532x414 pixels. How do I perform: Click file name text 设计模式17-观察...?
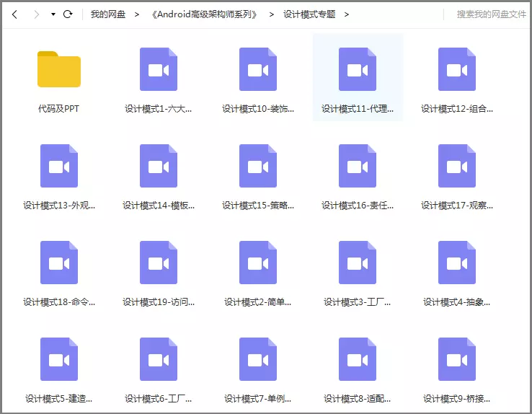(x=457, y=206)
